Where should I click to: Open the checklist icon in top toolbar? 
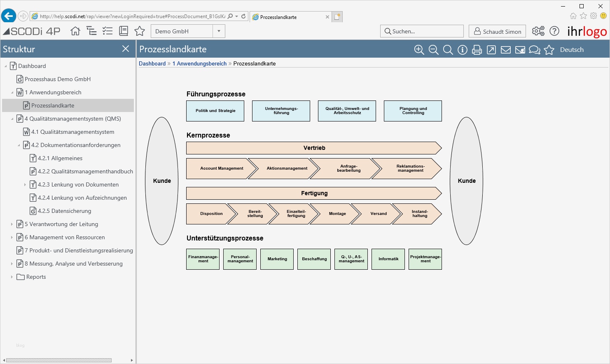pos(107,31)
